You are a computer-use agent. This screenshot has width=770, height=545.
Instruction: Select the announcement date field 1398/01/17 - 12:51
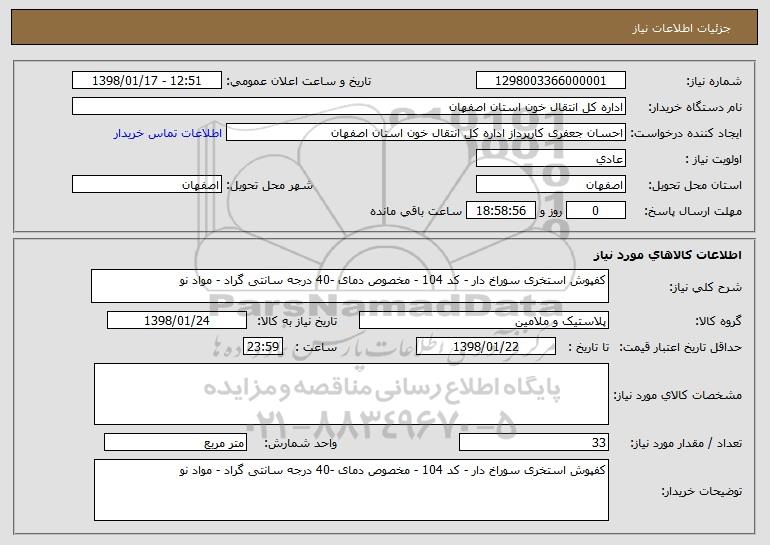(147, 81)
